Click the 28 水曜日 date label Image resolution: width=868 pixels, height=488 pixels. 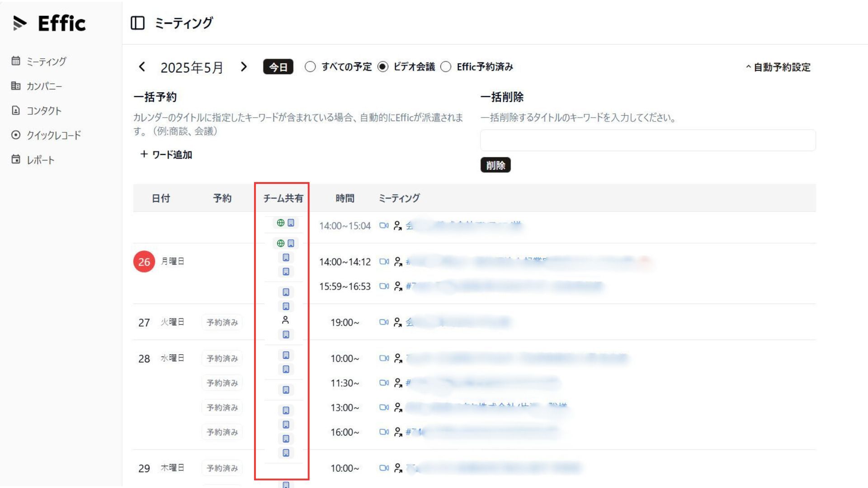[161, 358]
